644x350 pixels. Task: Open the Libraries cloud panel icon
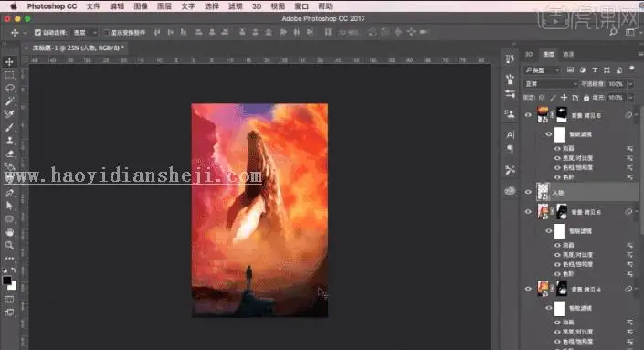tap(510, 191)
